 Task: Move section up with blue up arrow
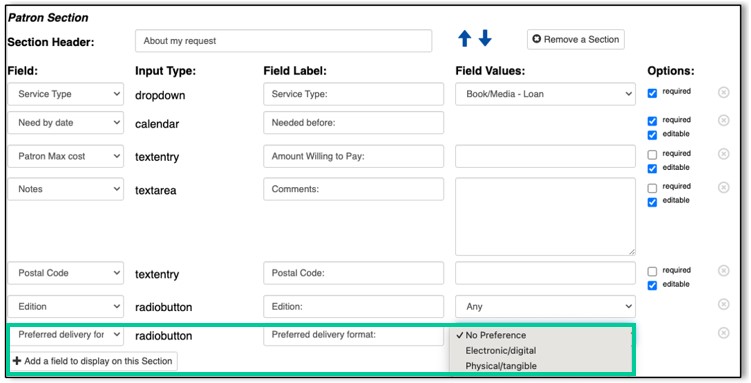[465, 39]
